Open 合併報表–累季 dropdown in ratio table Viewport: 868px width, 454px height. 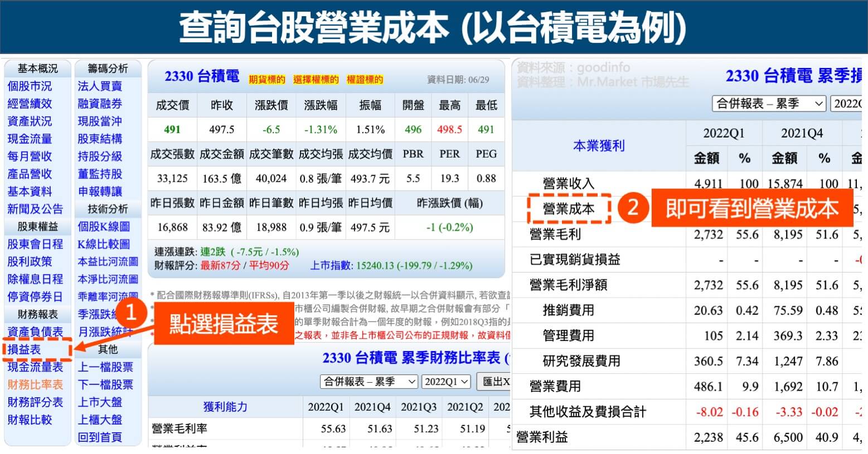pyautogui.click(x=369, y=382)
